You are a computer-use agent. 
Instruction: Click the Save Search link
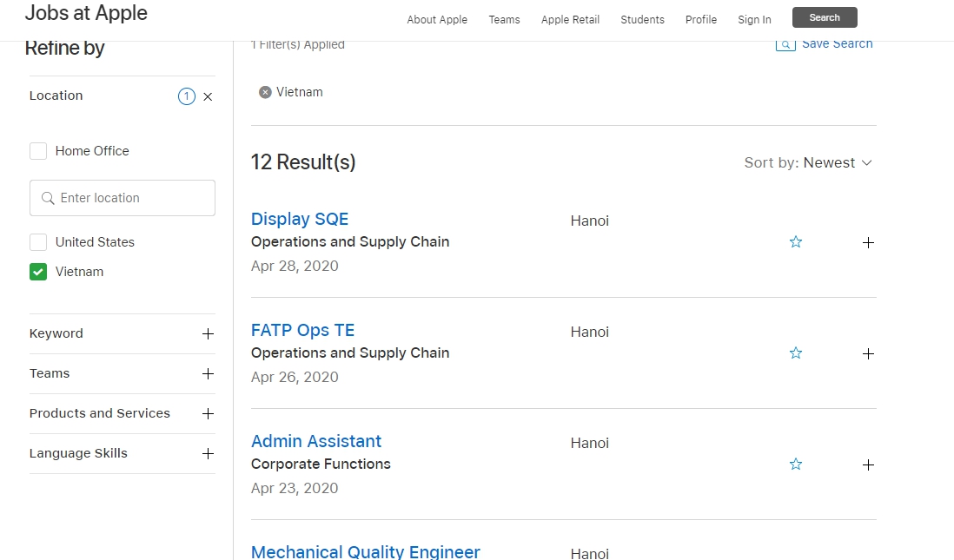836,44
